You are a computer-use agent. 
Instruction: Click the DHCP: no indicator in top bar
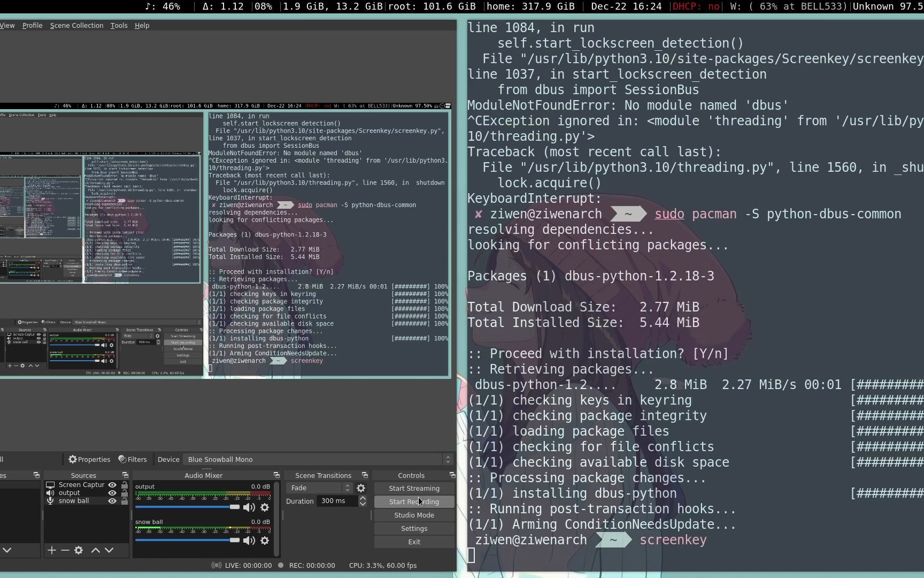[696, 6]
